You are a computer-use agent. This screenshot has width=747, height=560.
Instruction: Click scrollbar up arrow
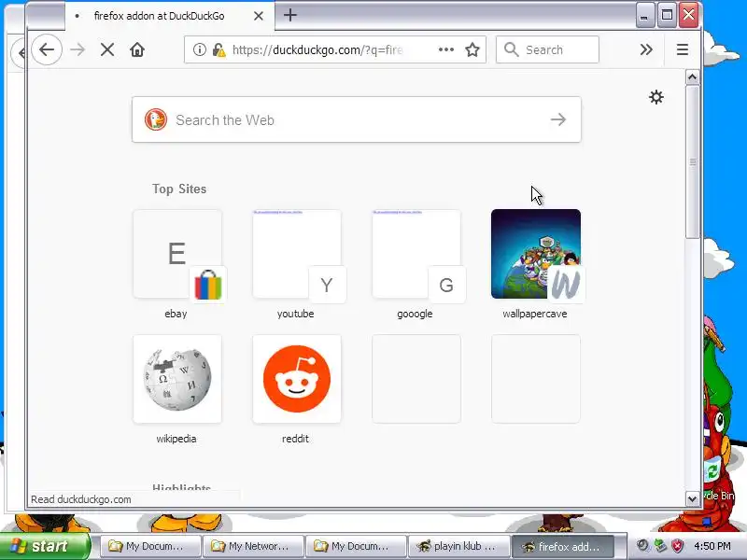[692, 77]
